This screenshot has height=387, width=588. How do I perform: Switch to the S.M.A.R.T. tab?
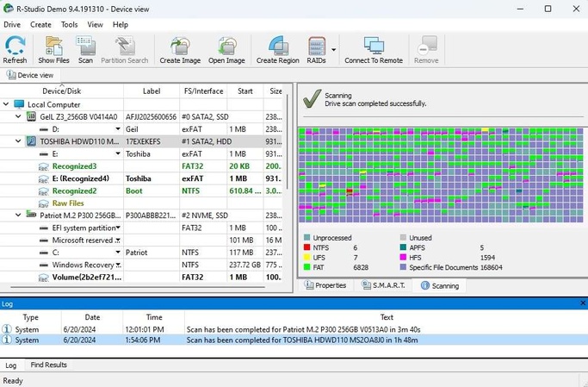[x=382, y=285]
